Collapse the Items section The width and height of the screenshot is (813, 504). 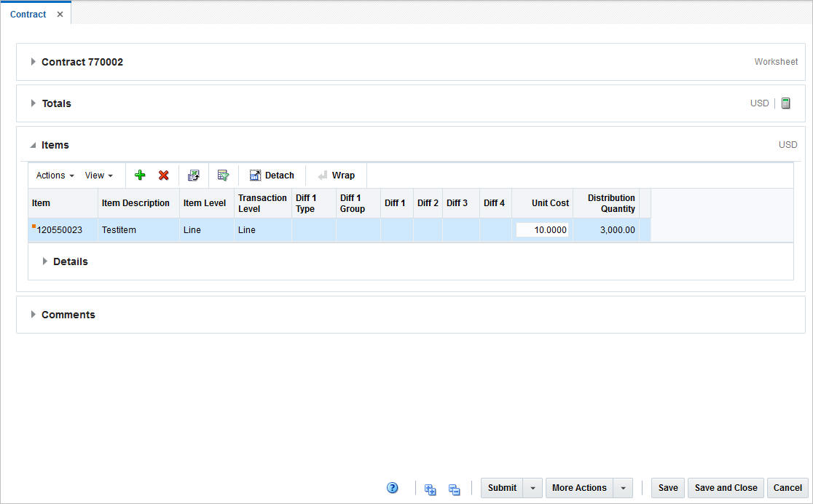click(x=34, y=145)
